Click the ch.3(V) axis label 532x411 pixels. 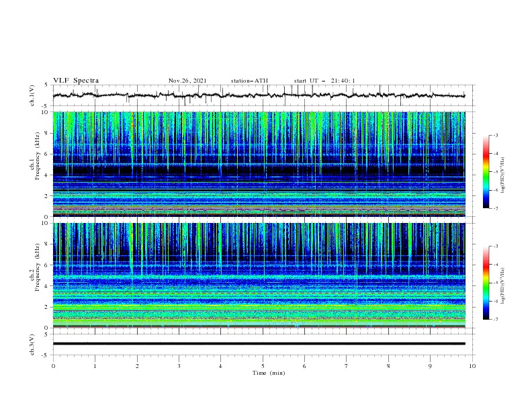(32, 345)
